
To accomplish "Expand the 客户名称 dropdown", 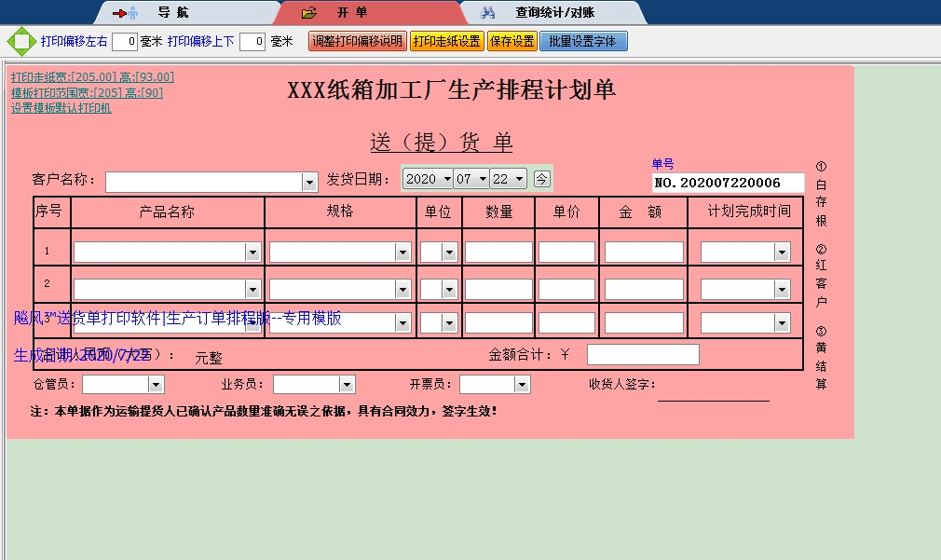I will [310, 182].
